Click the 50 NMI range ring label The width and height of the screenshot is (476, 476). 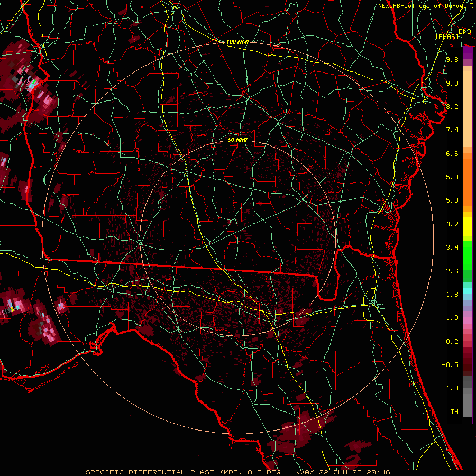(237, 140)
